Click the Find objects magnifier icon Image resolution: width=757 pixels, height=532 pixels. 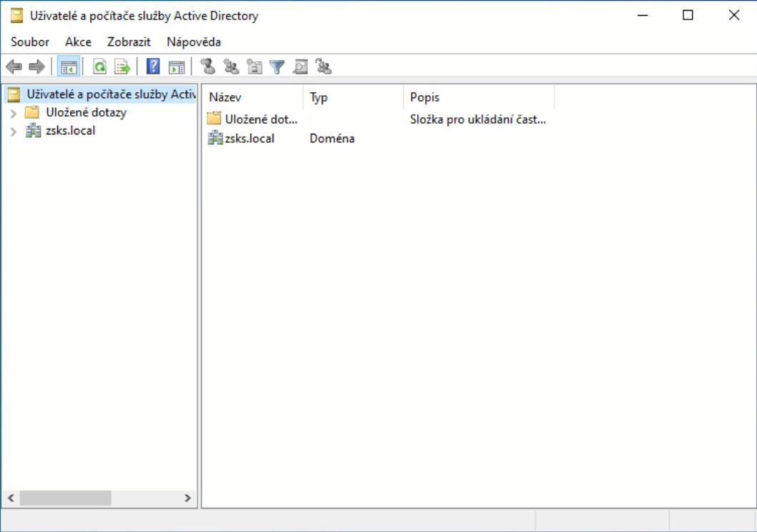click(301, 66)
